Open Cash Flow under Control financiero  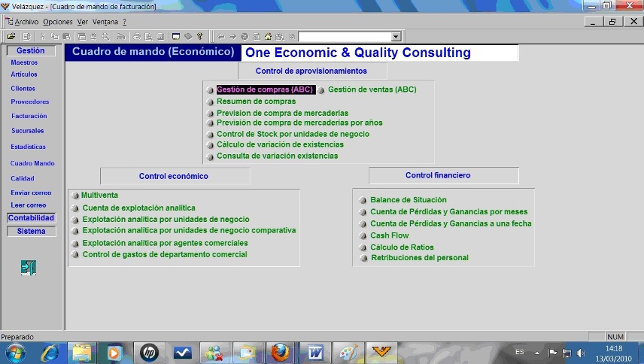[390, 235]
